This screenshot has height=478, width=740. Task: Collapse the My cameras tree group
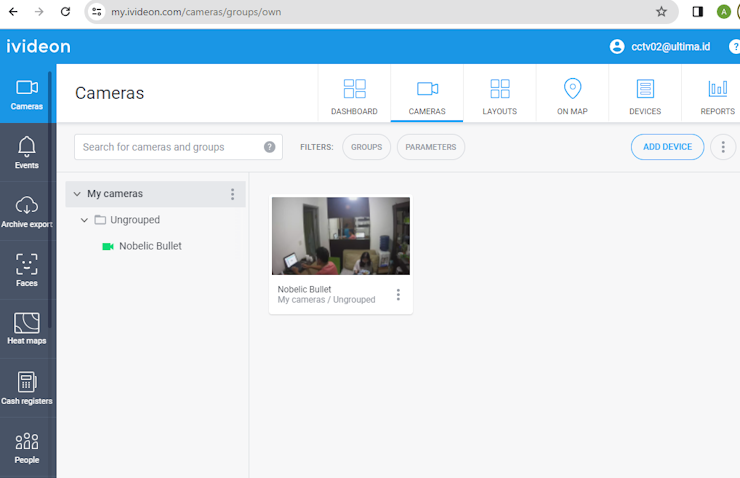pos(77,194)
